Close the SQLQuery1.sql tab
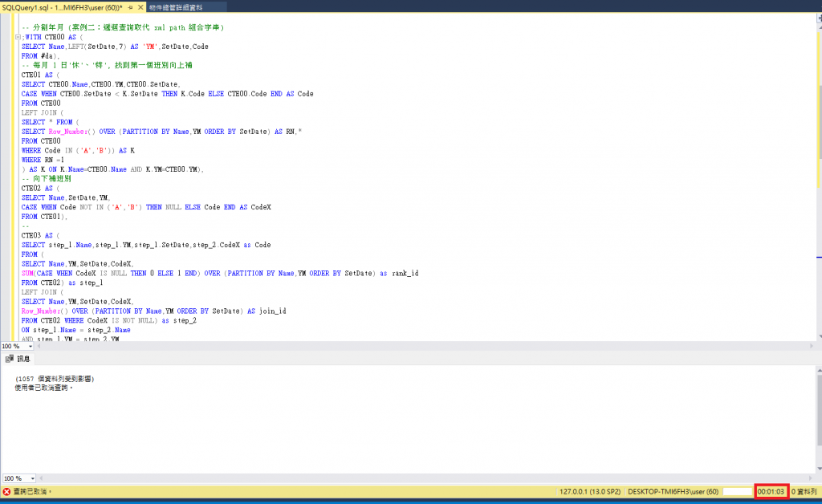This screenshot has height=504, width=822. point(140,7)
